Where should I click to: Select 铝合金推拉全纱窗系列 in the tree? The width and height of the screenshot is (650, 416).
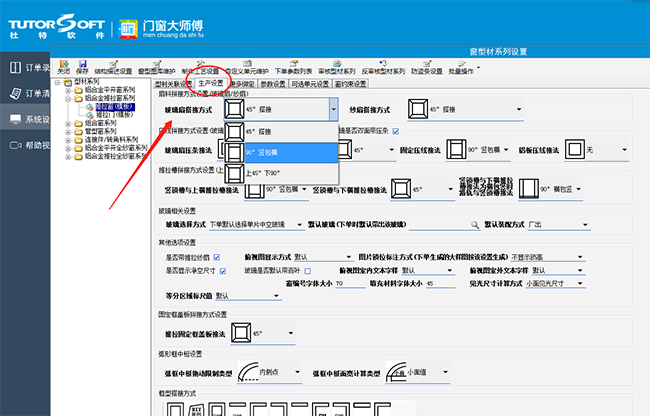click(x=116, y=156)
